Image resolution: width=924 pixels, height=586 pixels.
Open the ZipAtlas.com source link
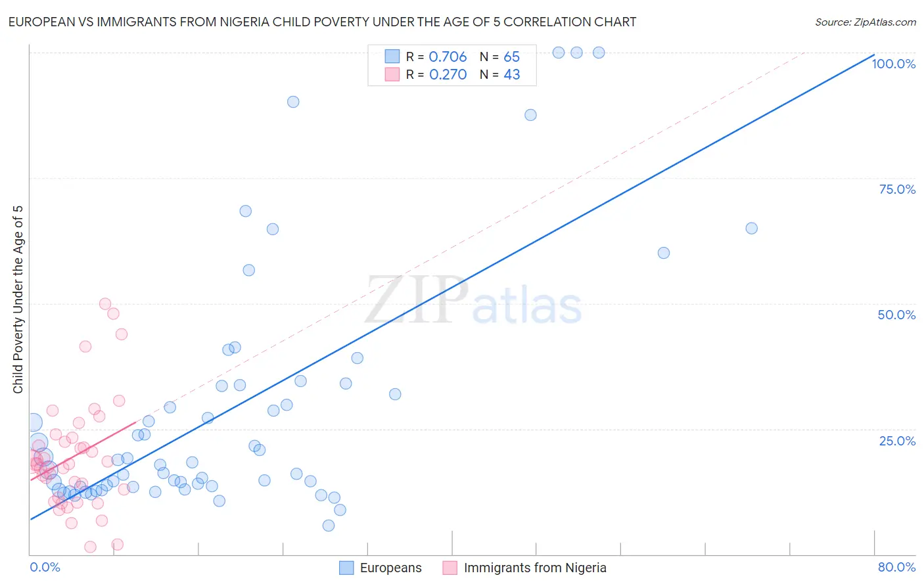(865, 22)
